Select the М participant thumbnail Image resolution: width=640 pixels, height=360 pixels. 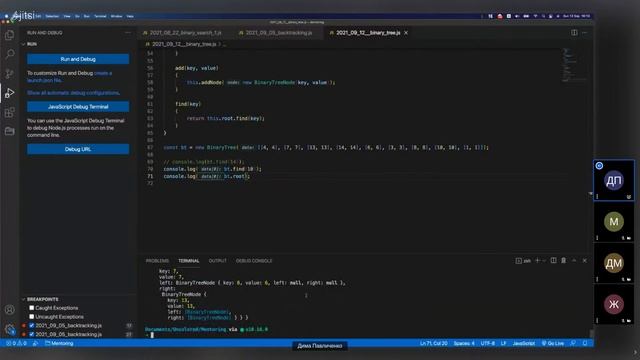point(613,222)
